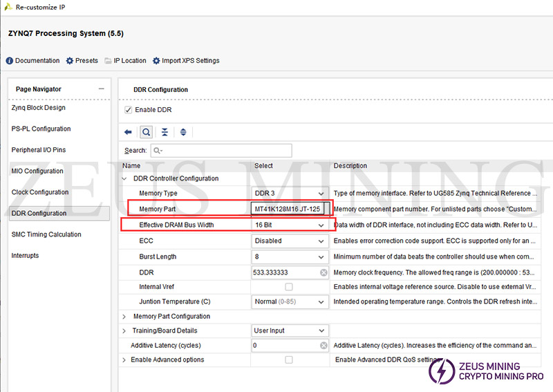Clear the DDR frequency value with X icon
553x392 pixels.
tap(324, 272)
